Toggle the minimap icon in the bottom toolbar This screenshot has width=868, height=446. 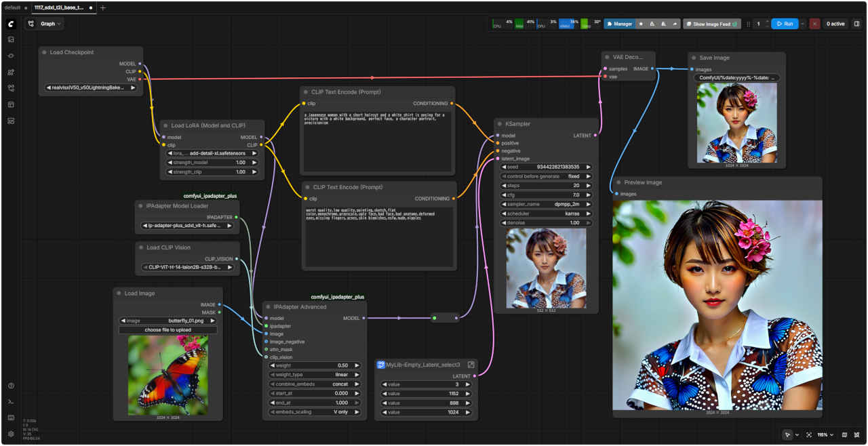tap(844, 434)
